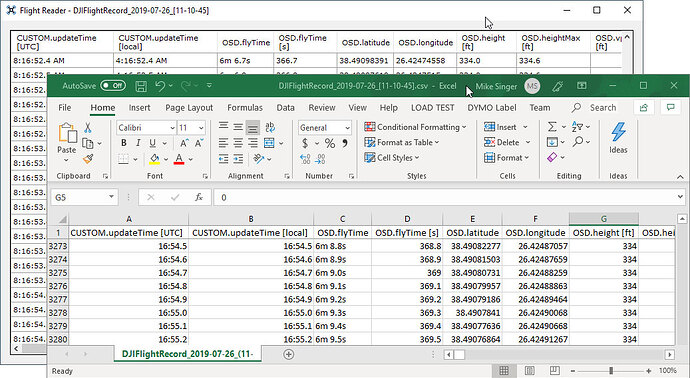Open the File tab
690x378 pixels.
pyautogui.click(x=65, y=107)
